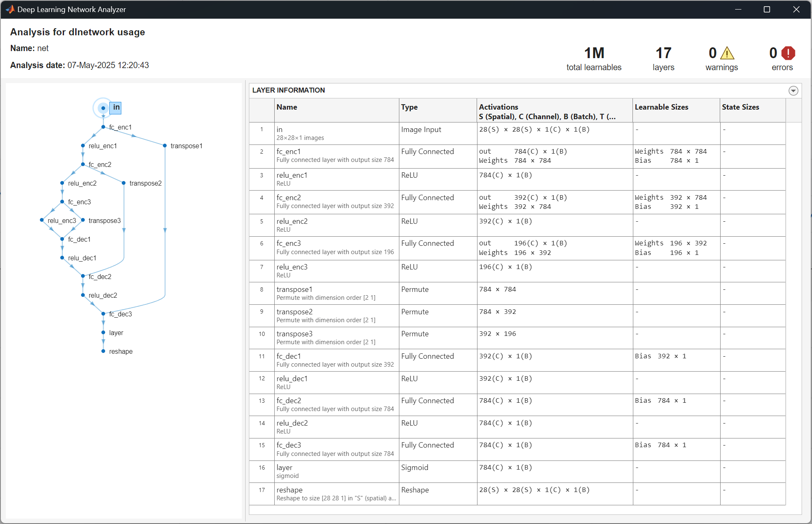Viewport: 812px width, 524px height.
Task: Select the transpose2 node in the graph
Action: point(123,183)
